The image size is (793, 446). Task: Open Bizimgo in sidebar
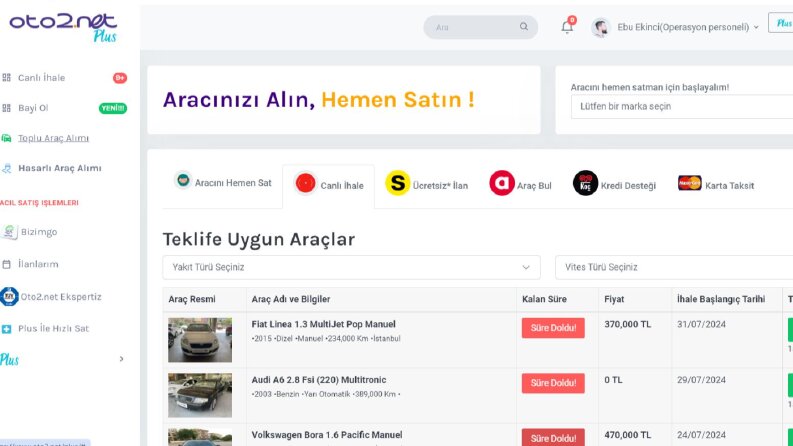pyautogui.click(x=39, y=232)
